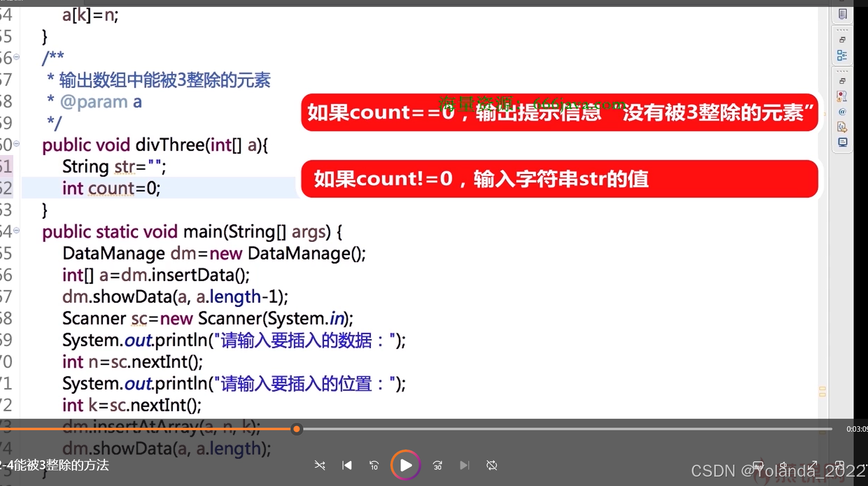Click the println '请输入要插入的数据' line
Image resolution: width=868 pixels, height=486 pixels.
[234, 340]
